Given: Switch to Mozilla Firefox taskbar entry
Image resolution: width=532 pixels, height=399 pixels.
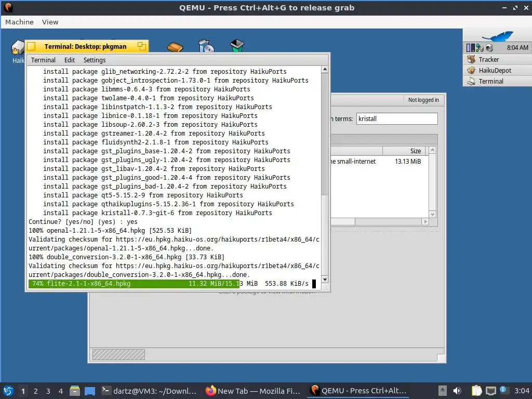Looking at the screenshot, I should pyautogui.click(x=253, y=391).
